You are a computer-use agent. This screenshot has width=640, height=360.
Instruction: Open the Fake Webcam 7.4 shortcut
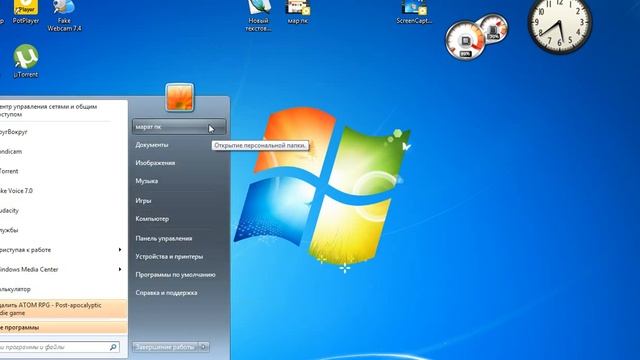[64, 16]
